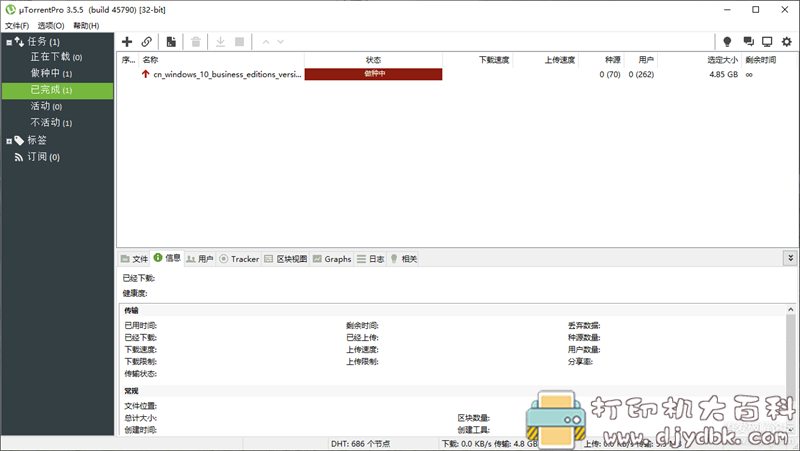Switch to the Tracker tab
The width and height of the screenshot is (800, 451).
pos(239,259)
